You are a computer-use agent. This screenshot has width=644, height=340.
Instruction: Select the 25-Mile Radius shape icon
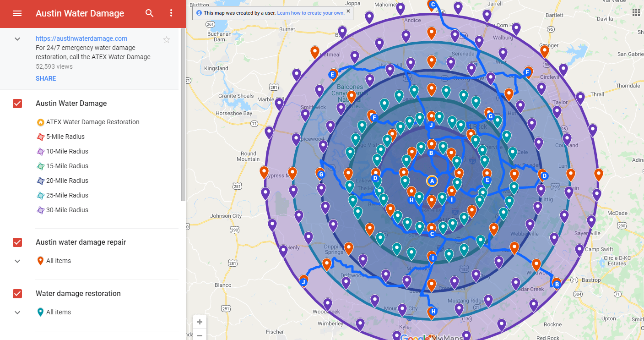pyautogui.click(x=40, y=196)
